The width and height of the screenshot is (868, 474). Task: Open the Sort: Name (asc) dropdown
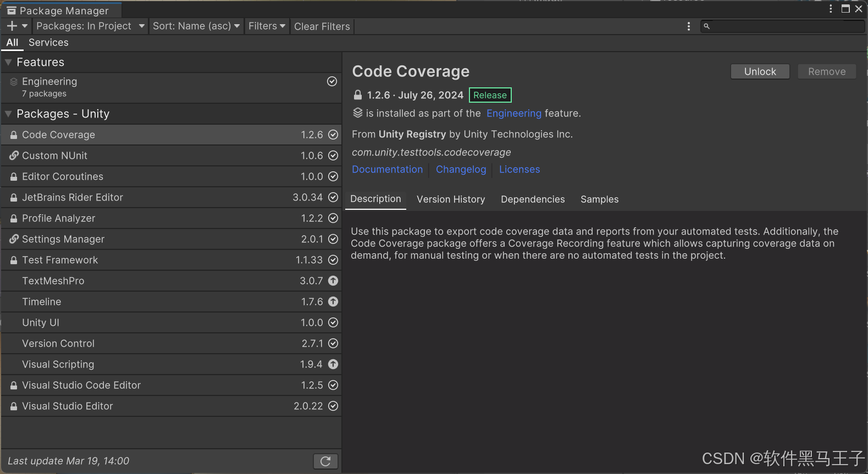(x=196, y=26)
